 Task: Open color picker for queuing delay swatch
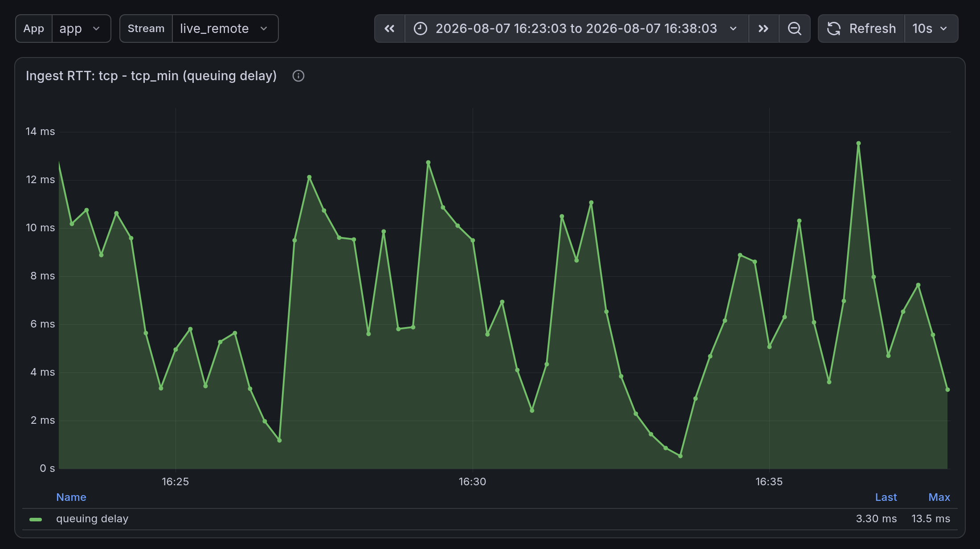(36, 519)
